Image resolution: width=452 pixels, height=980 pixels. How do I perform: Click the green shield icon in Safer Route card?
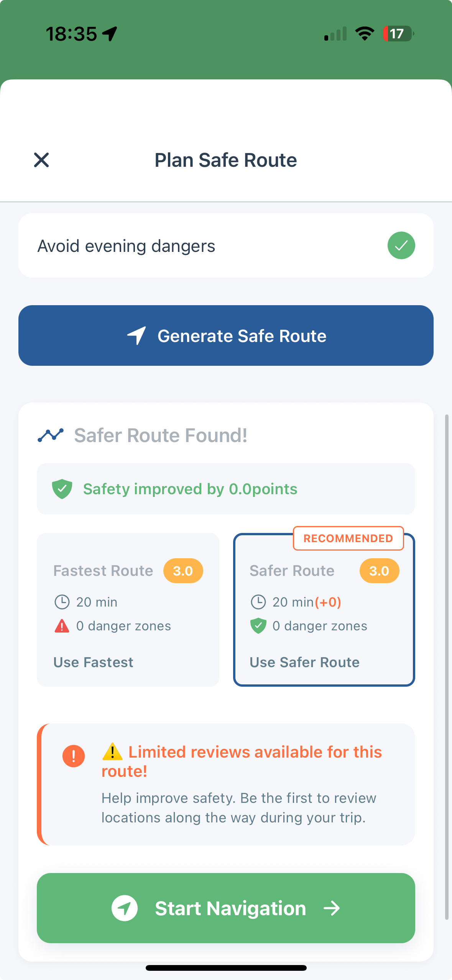pyautogui.click(x=259, y=625)
